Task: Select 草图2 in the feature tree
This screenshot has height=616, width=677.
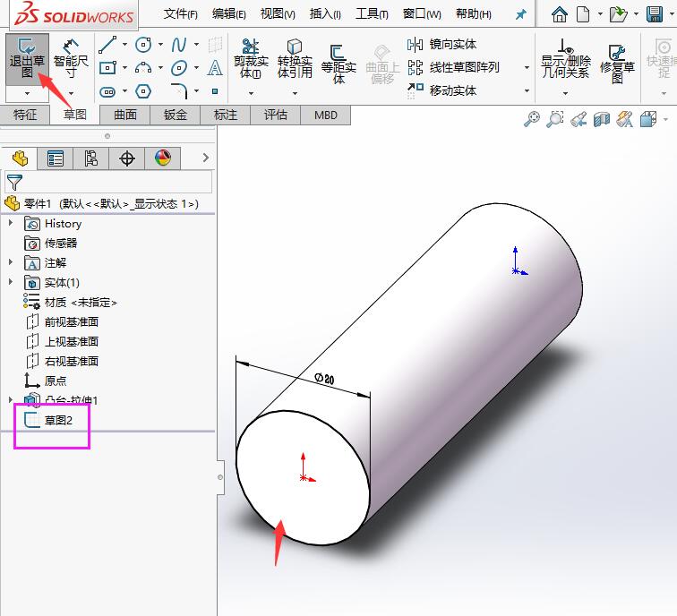Action: click(48, 420)
